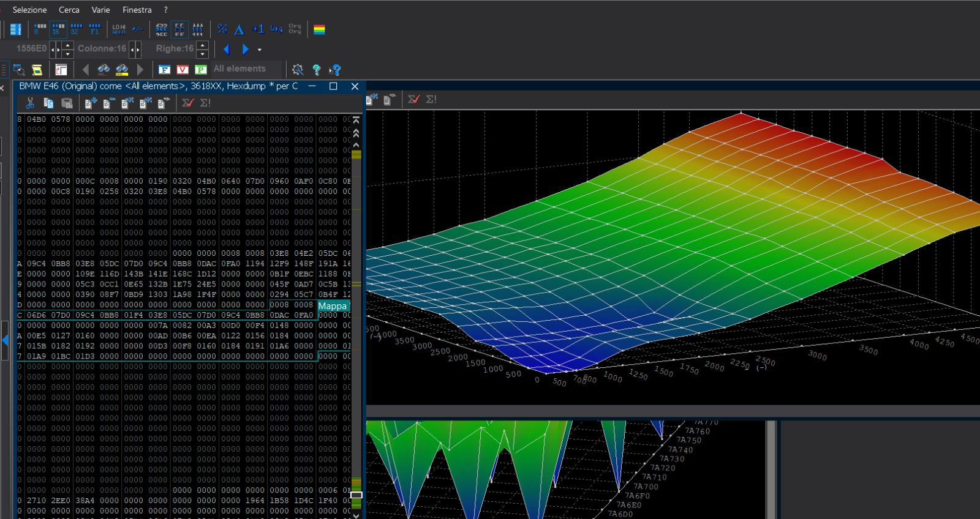
Task: Toggle LoHi/HiLo byte order
Action: pyautogui.click(x=119, y=29)
